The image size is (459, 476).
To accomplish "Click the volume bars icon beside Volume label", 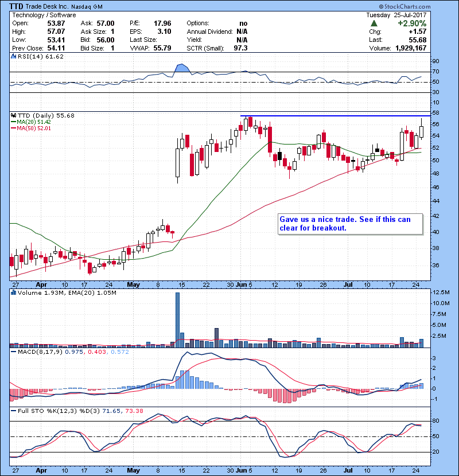I will pos(13,292).
